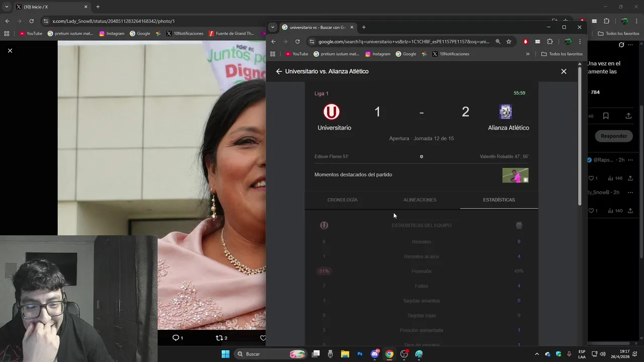Show hidden system tray icons
Viewport: 644px width, 362px height.
(537, 354)
